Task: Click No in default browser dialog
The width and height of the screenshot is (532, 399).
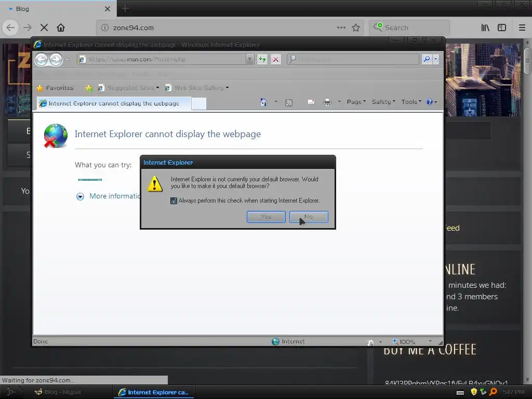Action: [x=309, y=217]
